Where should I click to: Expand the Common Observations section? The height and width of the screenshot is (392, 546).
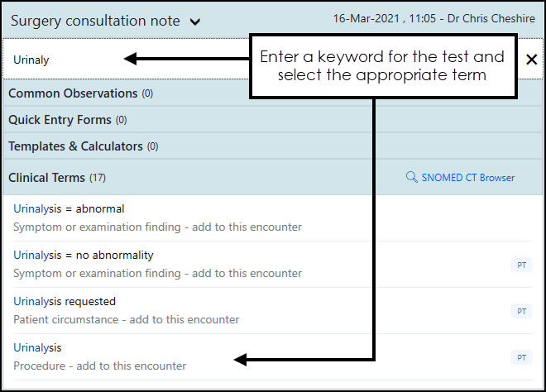(x=73, y=93)
